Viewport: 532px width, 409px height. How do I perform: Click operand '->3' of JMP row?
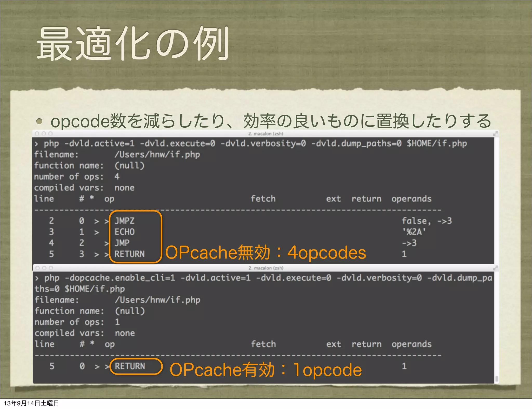pos(409,243)
